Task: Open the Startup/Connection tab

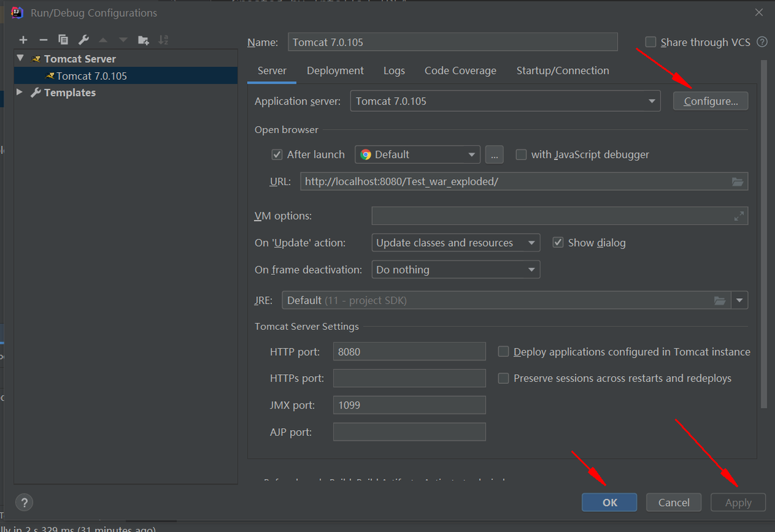Action: (x=562, y=71)
